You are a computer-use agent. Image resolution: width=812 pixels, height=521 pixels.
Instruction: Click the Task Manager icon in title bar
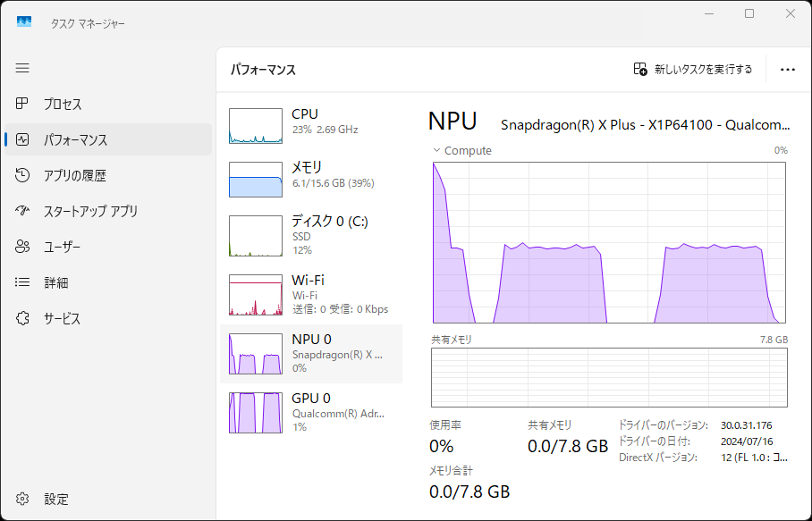point(23,21)
